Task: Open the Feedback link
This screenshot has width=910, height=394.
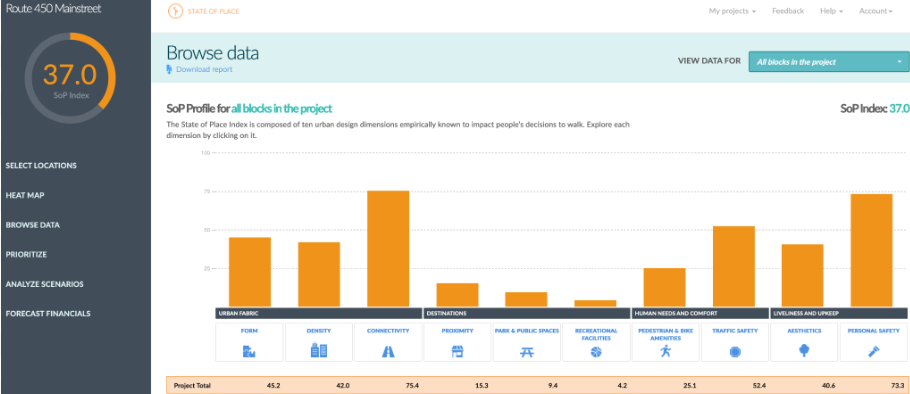Action: [788, 11]
